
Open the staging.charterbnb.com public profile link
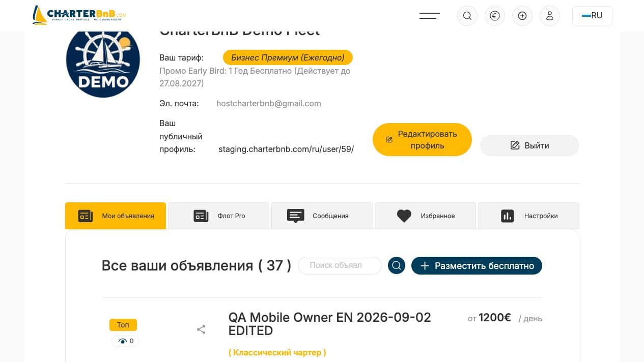(x=286, y=149)
